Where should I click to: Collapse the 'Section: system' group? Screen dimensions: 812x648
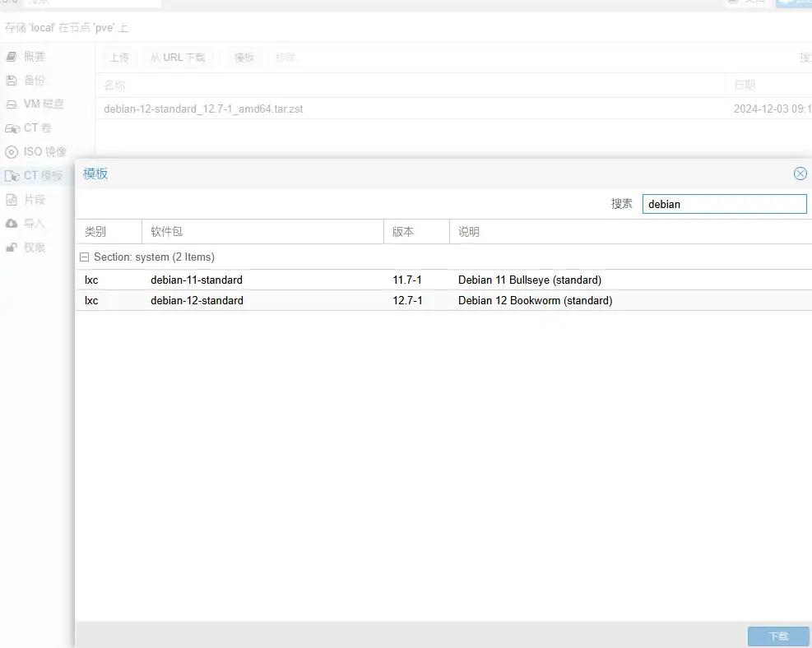click(x=85, y=257)
